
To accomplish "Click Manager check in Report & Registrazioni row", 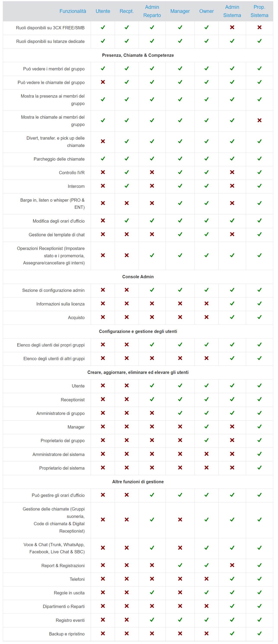I will (x=180, y=565).
